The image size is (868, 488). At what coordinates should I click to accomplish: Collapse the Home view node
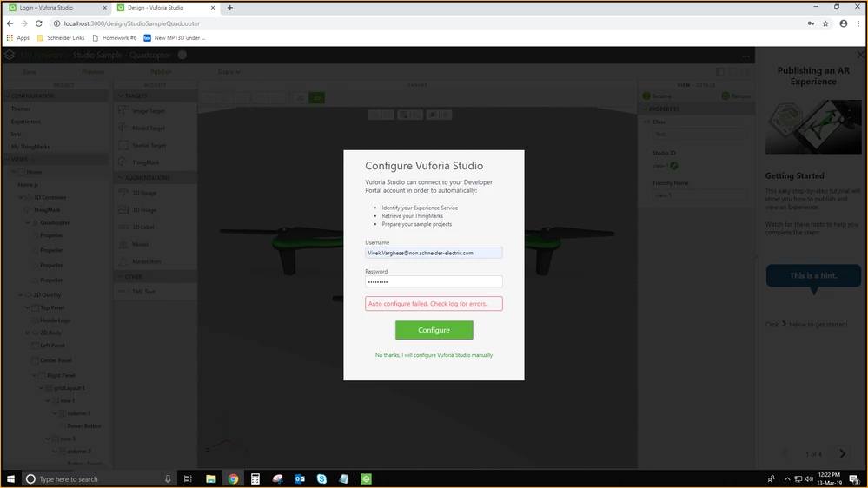click(x=15, y=172)
